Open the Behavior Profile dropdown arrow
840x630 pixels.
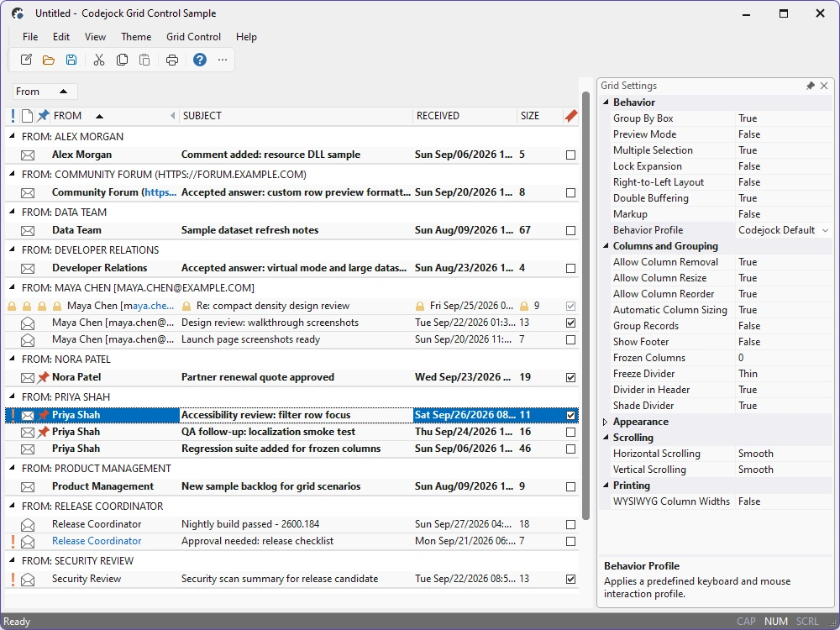pos(826,230)
